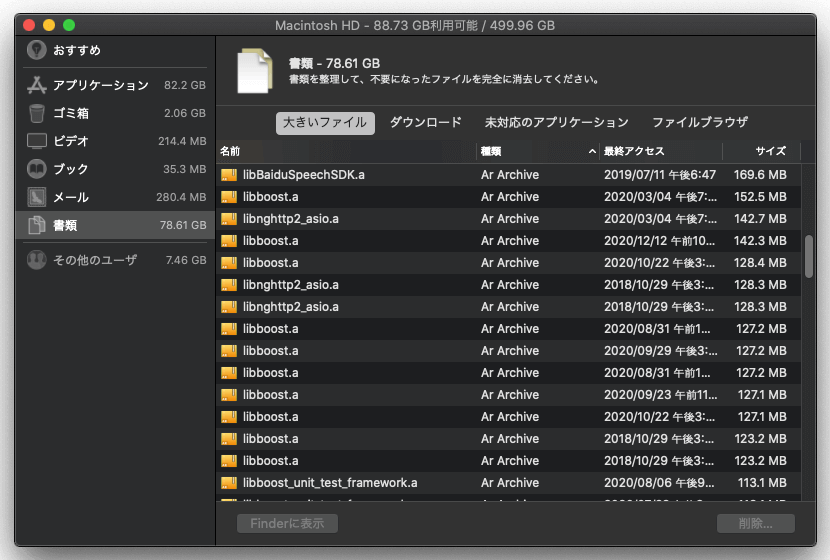Click the archive icon beside libBaiduSpeechSDK.a

[229, 175]
